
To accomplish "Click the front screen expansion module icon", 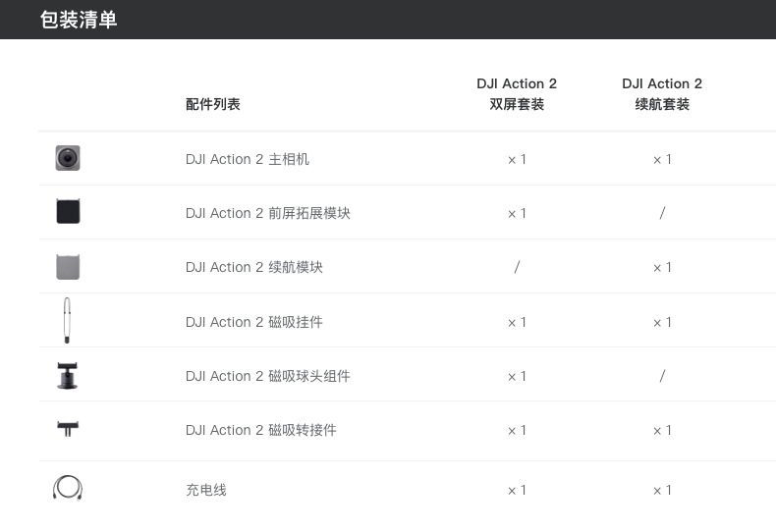I will 68,211.
